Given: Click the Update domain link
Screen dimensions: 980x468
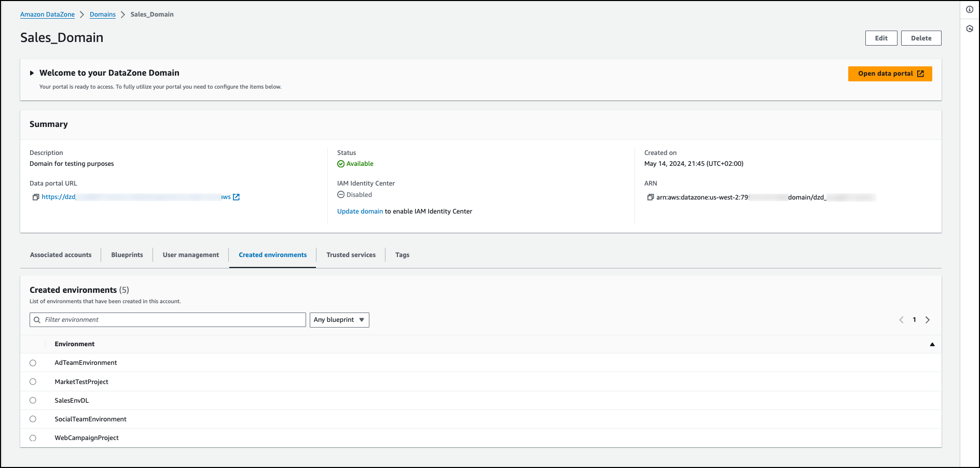Looking at the screenshot, I should tap(360, 211).
